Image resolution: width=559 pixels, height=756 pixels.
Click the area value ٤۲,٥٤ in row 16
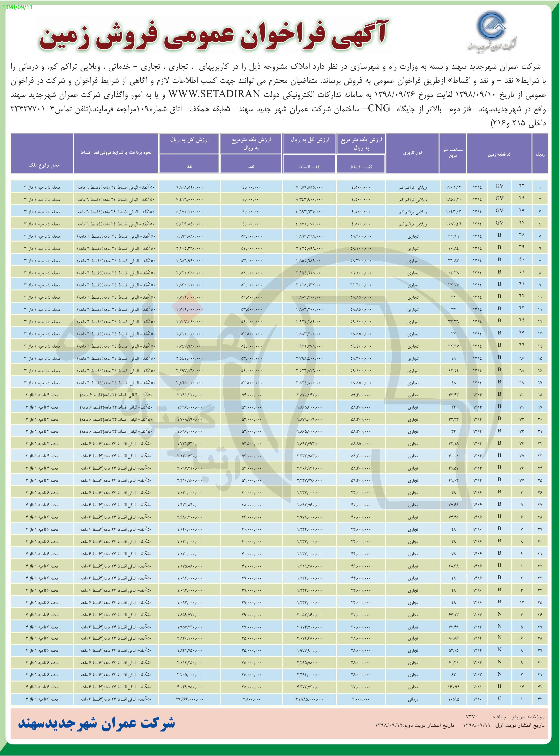pos(454,371)
